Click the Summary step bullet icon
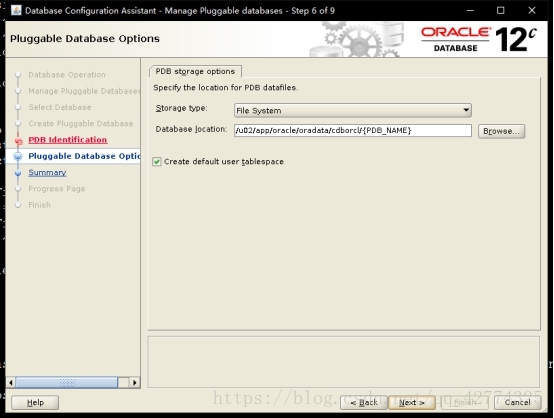The height and width of the screenshot is (418, 554). pos(18,173)
